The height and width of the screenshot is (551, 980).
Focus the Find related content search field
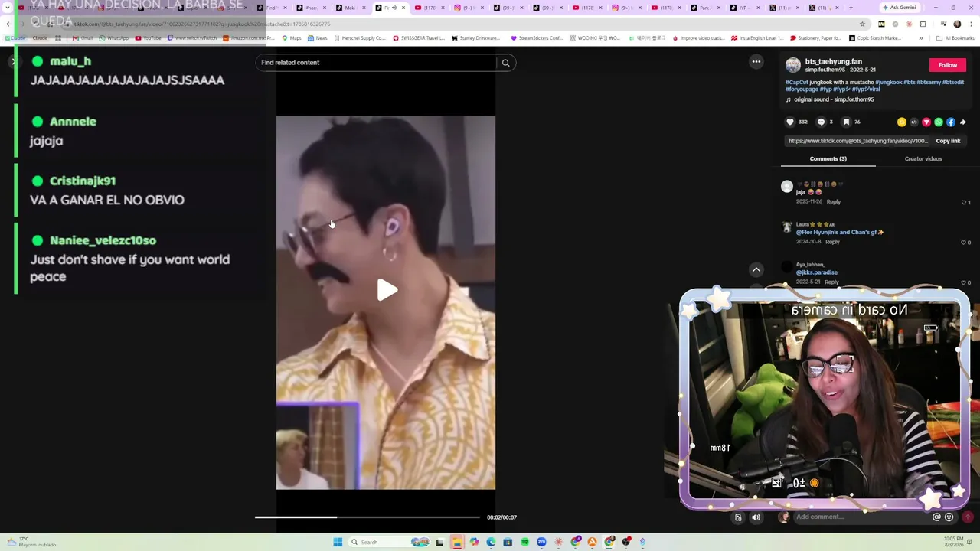click(x=376, y=63)
